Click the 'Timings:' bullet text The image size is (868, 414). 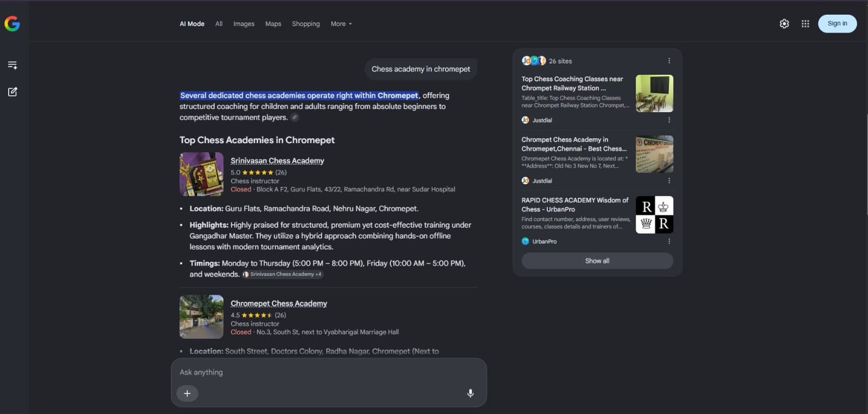tap(328, 268)
